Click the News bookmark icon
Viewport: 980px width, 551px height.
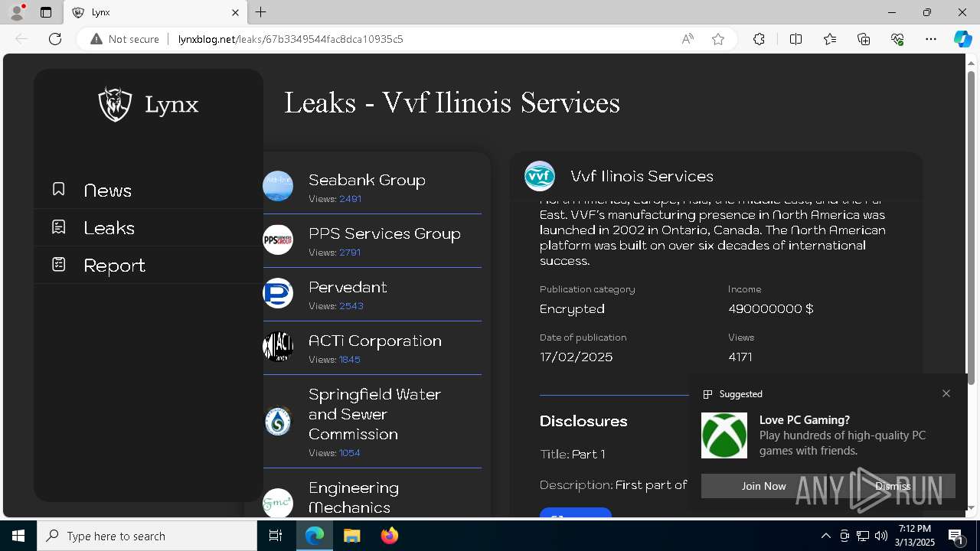pyautogui.click(x=59, y=189)
